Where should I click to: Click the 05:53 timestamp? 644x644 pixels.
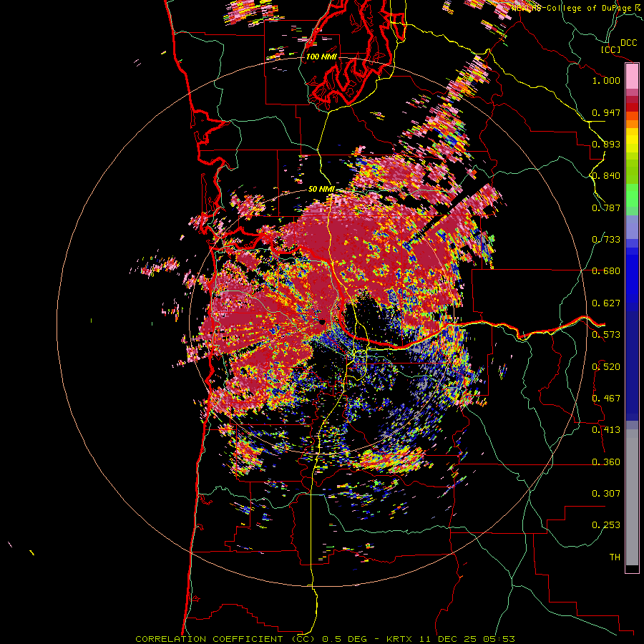(x=499, y=639)
